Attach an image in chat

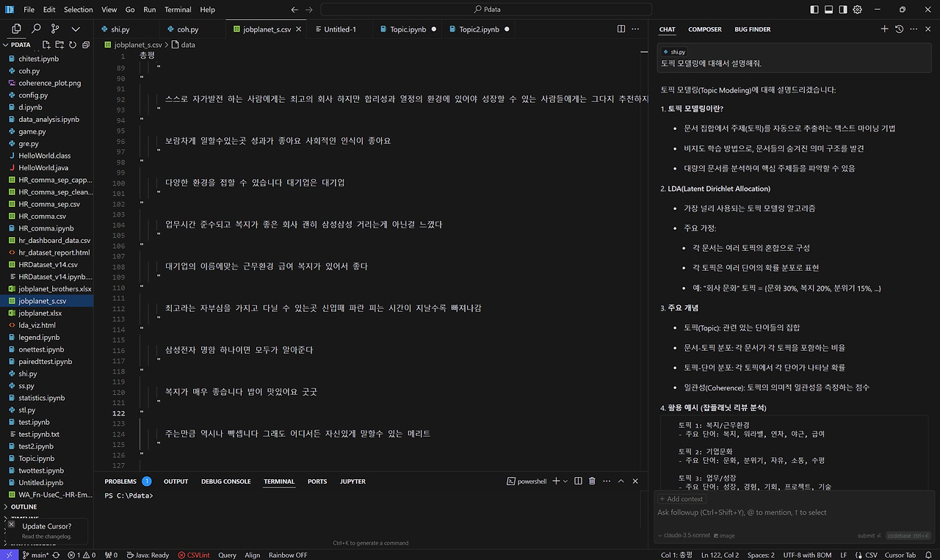(x=723, y=536)
